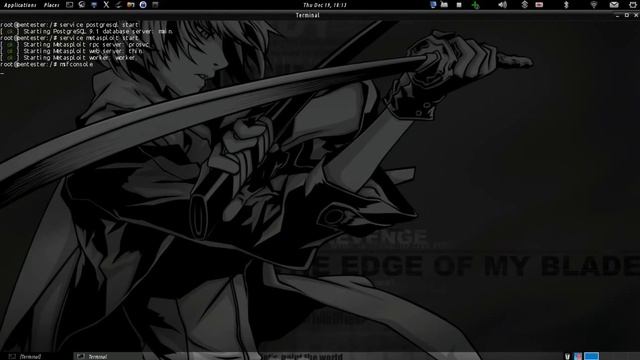Open the folder file manager launcher

pos(131,5)
